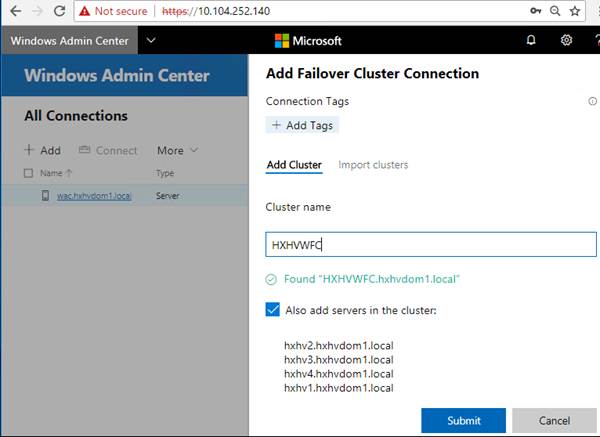
Task: Click Add connection button
Action: [42, 150]
